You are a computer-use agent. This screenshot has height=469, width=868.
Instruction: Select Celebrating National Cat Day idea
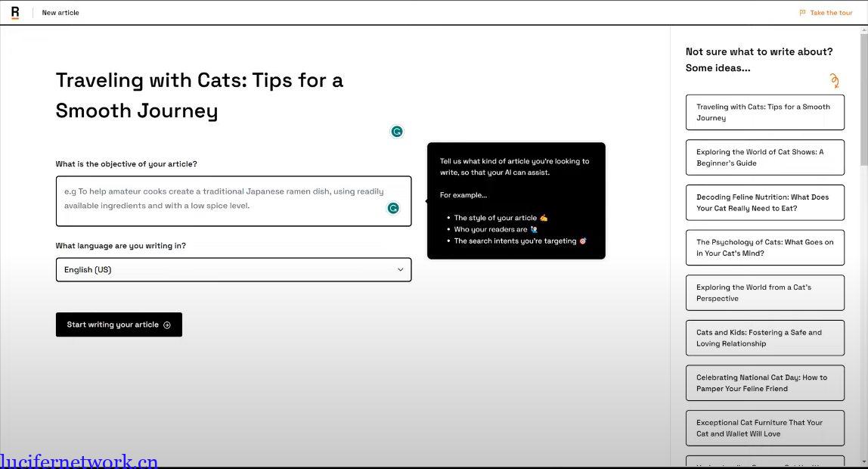(x=764, y=384)
